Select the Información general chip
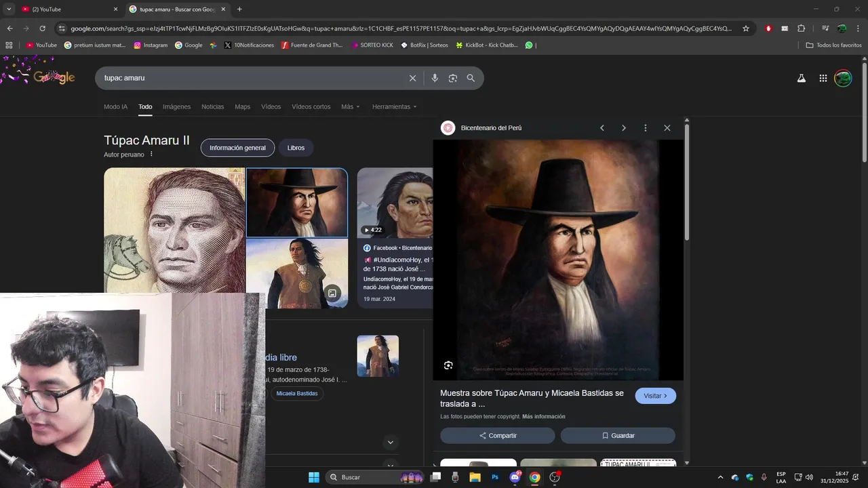This screenshot has height=488, width=868. 237,148
